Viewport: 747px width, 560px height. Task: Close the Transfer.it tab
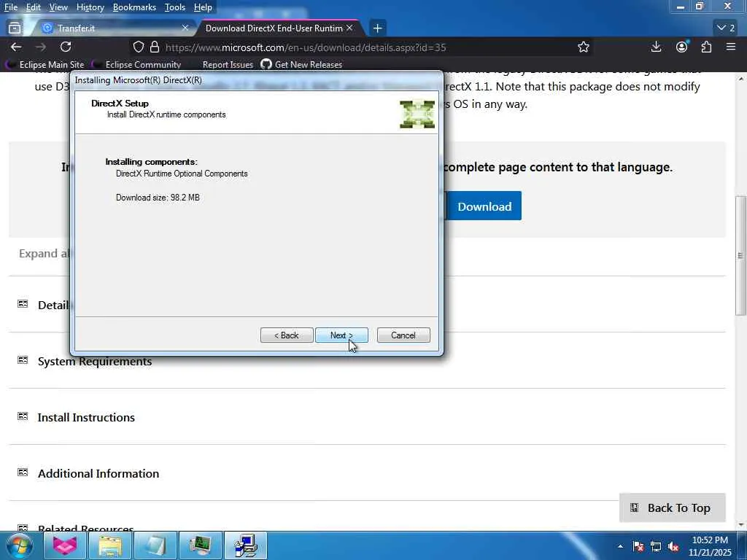[x=185, y=28]
